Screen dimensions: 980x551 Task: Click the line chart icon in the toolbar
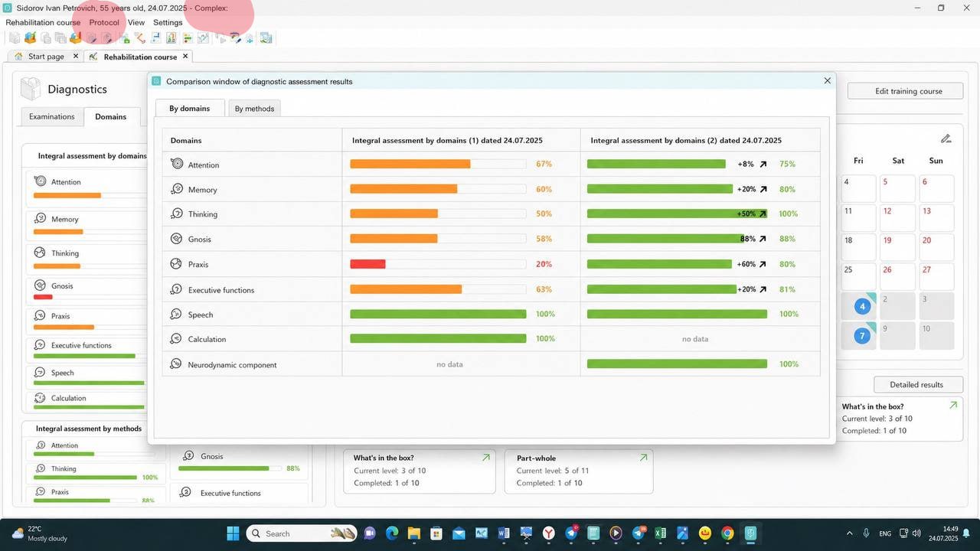pyautogui.click(x=203, y=37)
